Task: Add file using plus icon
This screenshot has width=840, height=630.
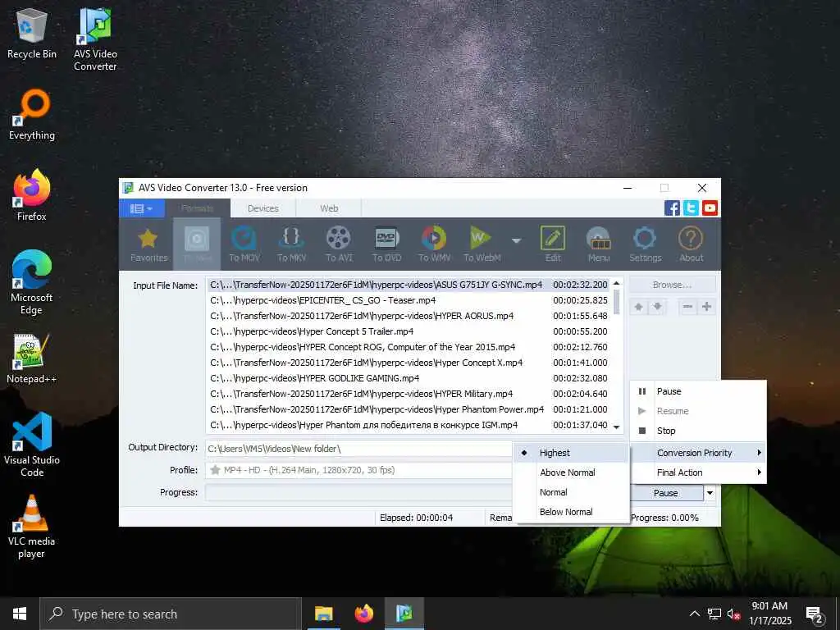Action: pyautogui.click(x=706, y=307)
